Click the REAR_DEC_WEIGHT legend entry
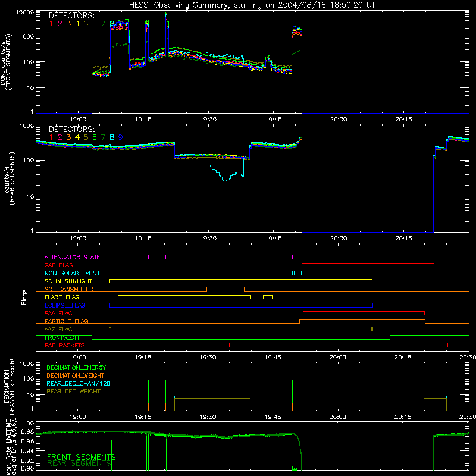476x476 pixels. 73,392
